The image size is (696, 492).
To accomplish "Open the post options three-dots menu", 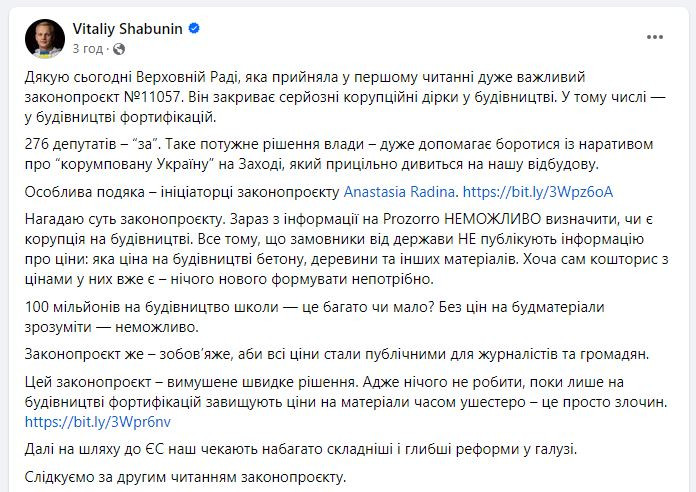I will [655, 37].
